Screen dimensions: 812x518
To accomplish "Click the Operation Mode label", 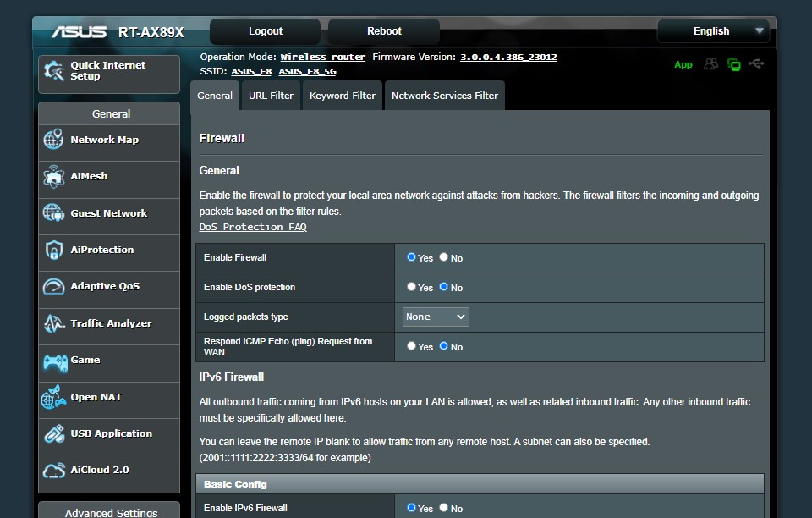I will coord(239,57).
